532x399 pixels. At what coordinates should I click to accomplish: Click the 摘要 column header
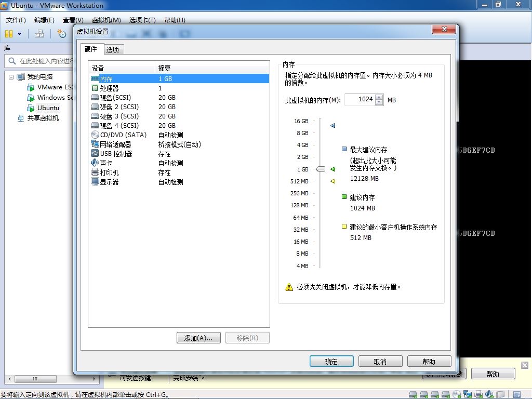[212, 68]
